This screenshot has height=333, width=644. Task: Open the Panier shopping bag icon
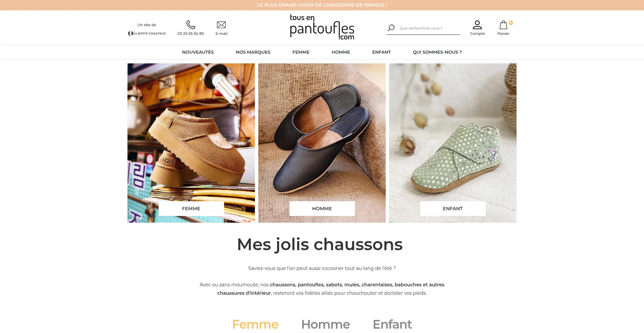point(503,25)
